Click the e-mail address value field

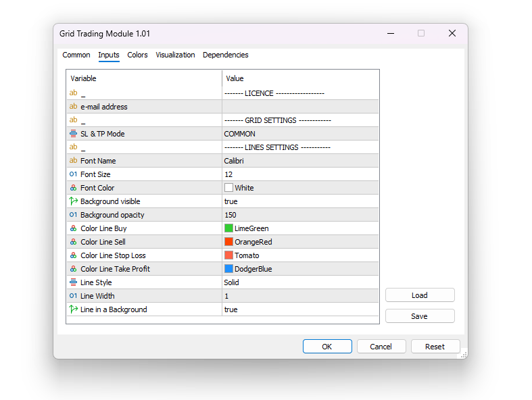pyautogui.click(x=299, y=107)
